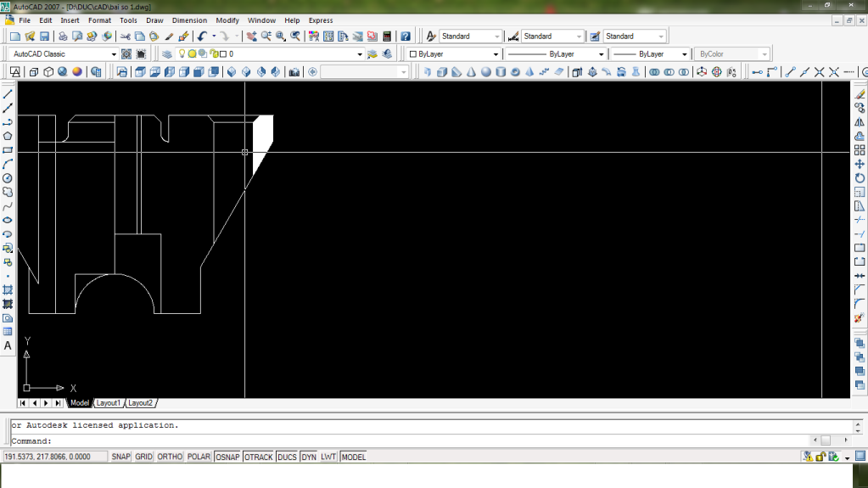Click the Workspace Settings gear icon
This screenshot has height=488, width=868.
click(126, 53)
